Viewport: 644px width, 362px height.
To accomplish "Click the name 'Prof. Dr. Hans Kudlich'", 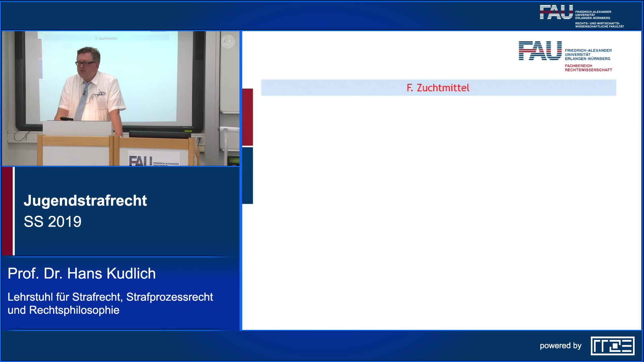I will tap(82, 274).
